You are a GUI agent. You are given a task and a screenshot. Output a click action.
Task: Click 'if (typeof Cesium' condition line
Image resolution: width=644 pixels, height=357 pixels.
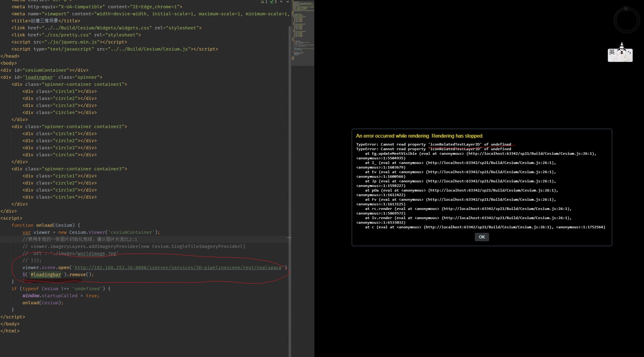pos(61,289)
